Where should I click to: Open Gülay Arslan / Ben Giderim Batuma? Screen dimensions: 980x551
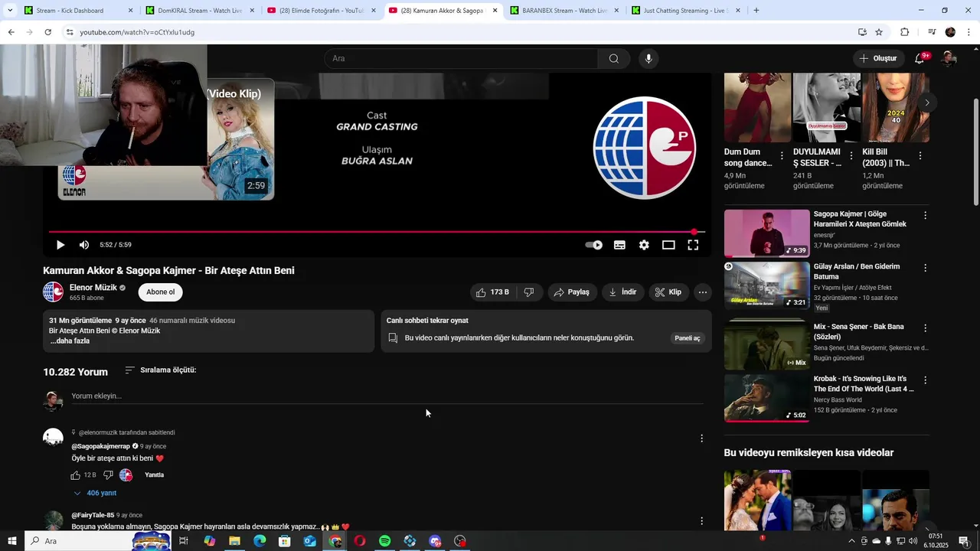(x=766, y=285)
